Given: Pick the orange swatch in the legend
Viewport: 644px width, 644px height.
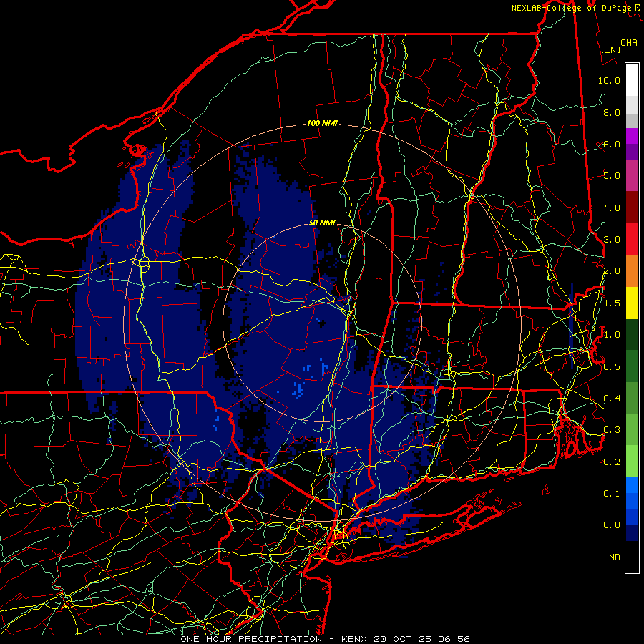Looking at the screenshot, I should 632,270.
